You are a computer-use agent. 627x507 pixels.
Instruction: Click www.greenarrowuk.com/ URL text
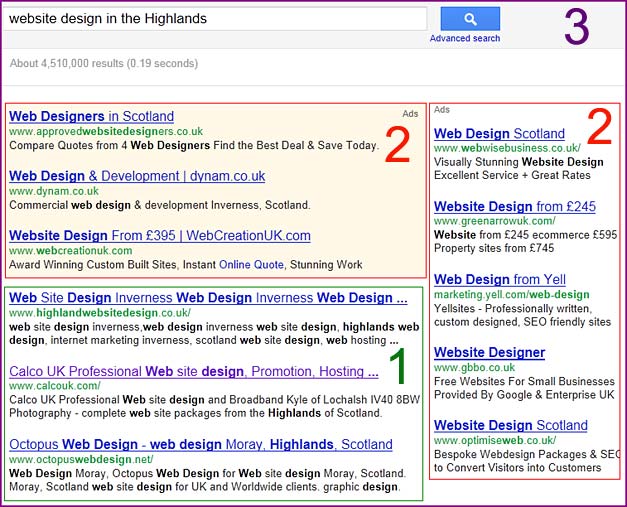(x=495, y=221)
